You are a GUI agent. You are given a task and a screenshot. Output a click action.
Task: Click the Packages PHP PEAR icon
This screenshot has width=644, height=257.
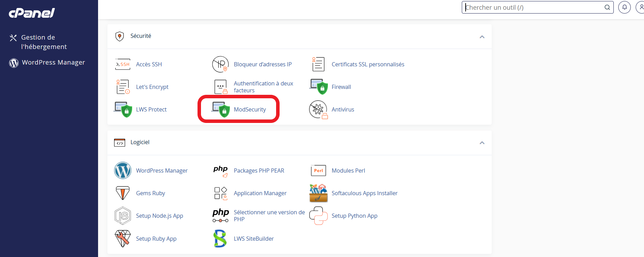coord(220,171)
